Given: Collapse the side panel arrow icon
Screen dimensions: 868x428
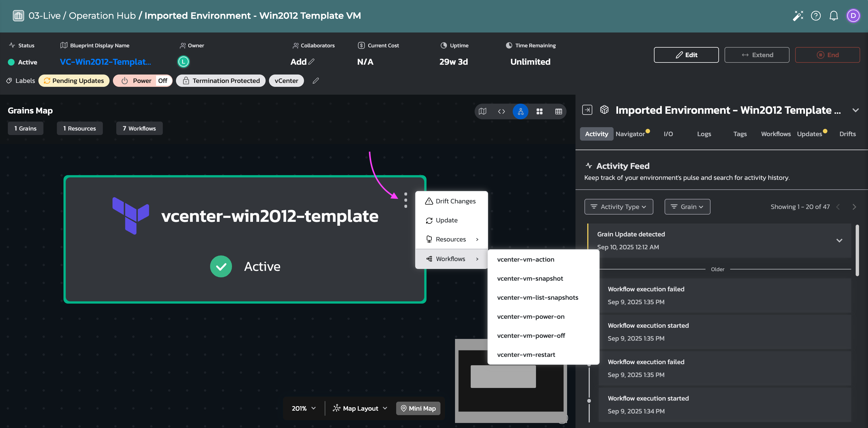Looking at the screenshot, I should point(587,110).
